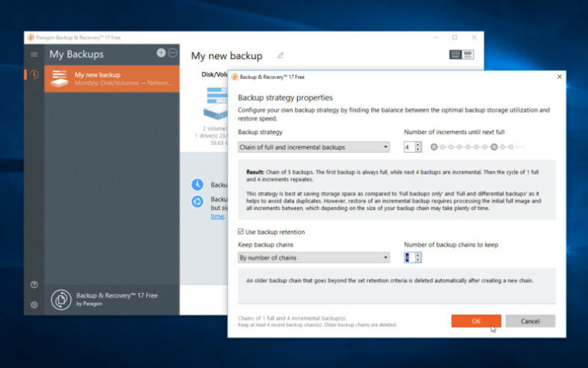Follow the 'time' link in main window
This screenshot has width=588, height=368.
pos(217,216)
